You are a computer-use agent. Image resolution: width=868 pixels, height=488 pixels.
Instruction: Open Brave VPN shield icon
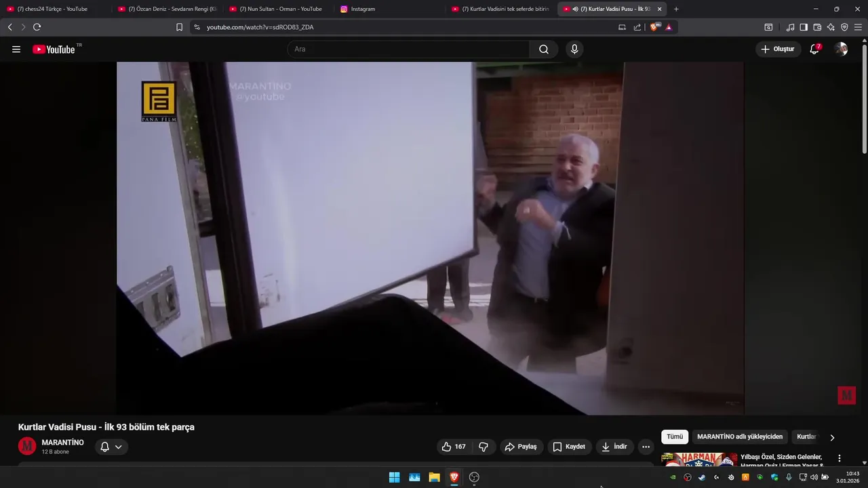pyautogui.click(x=844, y=27)
